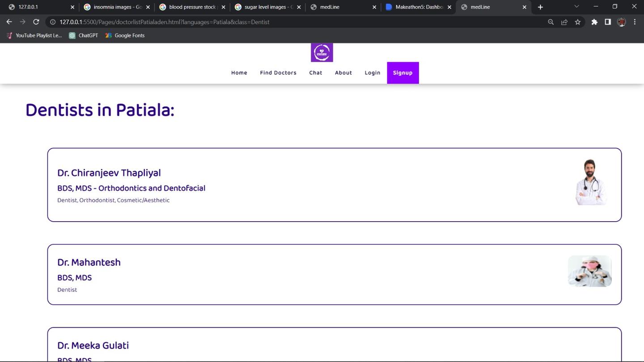Screen dimensions: 644x362
Task: Click 'BDS, MDS - Orthodontics and Dentofacial' text
Action: (x=131, y=188)
